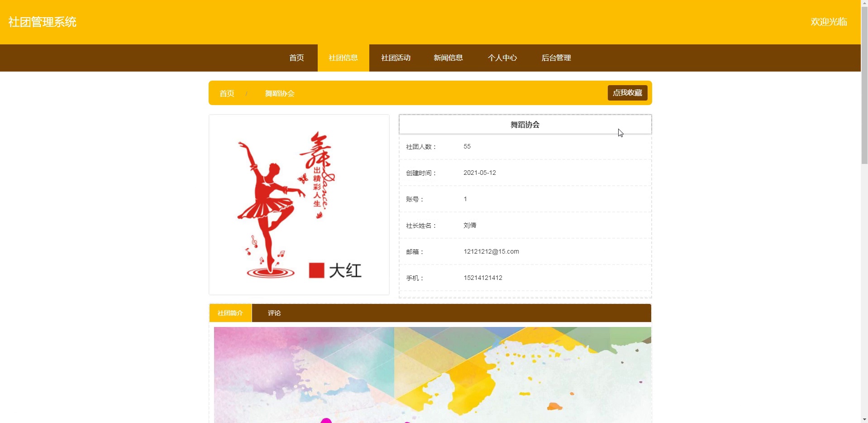This screenshot has width=868, height=423.
Task: Go to the 首页 navigation menu item
Action: pos(296,58)
